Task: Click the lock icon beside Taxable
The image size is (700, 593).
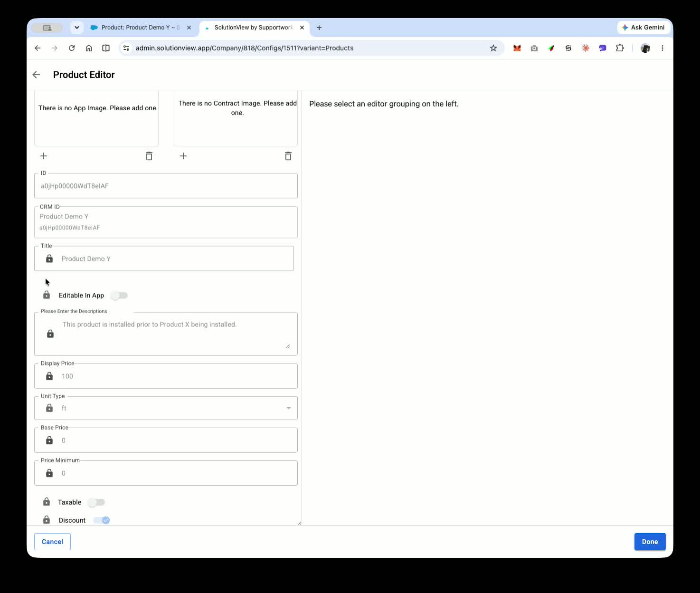Action: [47, 502]
